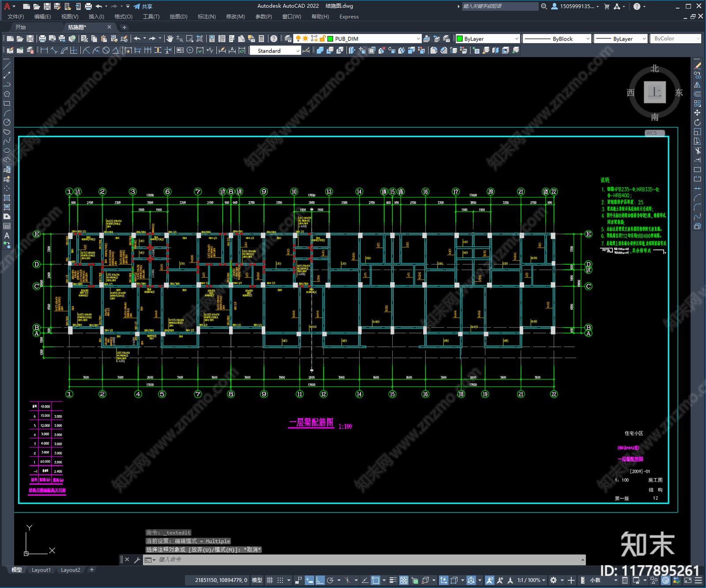Viewport: 706px width, 588px height.
Task: Toggle transparency display in status bar
Action: pyautogui.click(x=404, y=580)
